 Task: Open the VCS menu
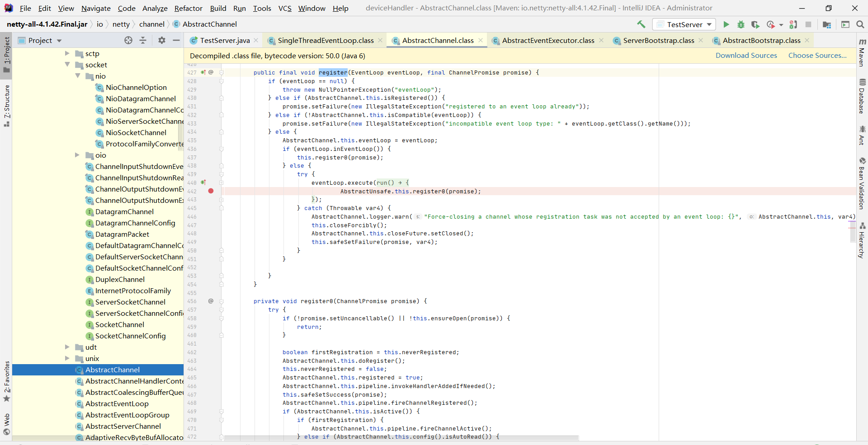pos(285,8)
